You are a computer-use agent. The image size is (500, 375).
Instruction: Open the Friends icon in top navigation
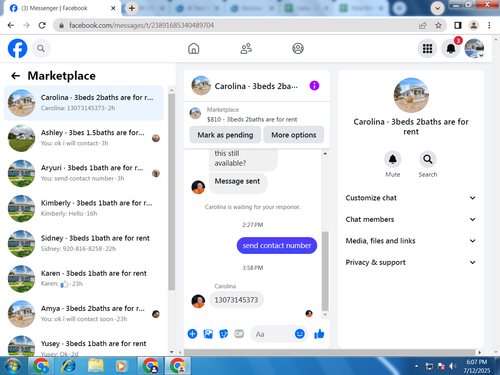[246, 49]
